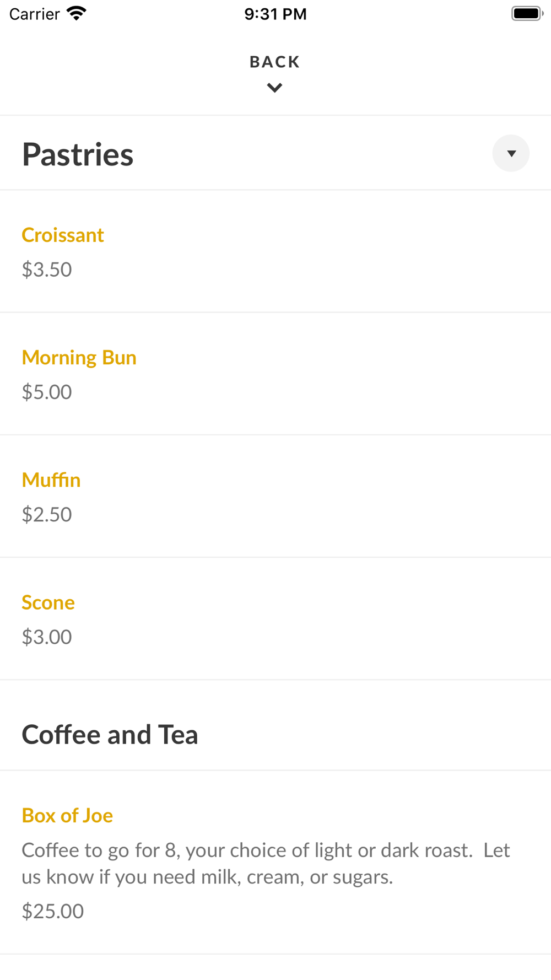
Task: Tap the battery icon in status bar
Action: click(x=527, y=13)
